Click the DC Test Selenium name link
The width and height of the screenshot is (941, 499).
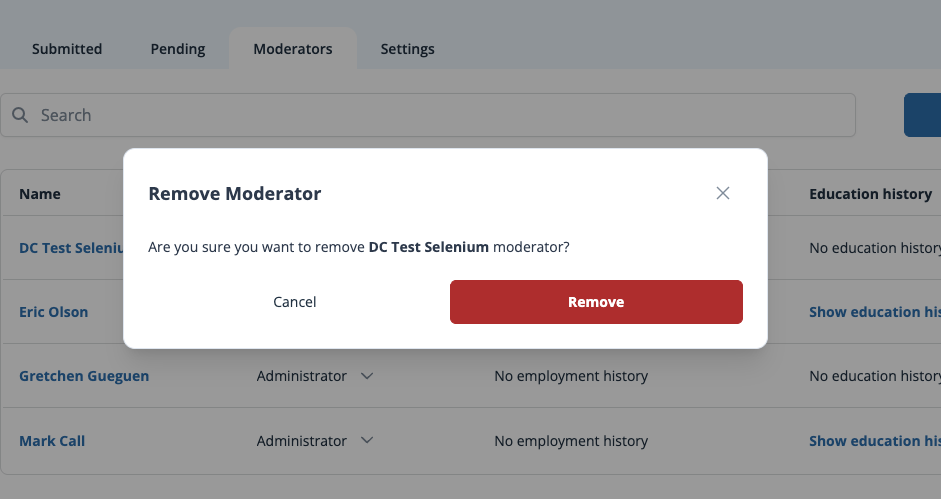pyautogui.click(x=70, y=248)
